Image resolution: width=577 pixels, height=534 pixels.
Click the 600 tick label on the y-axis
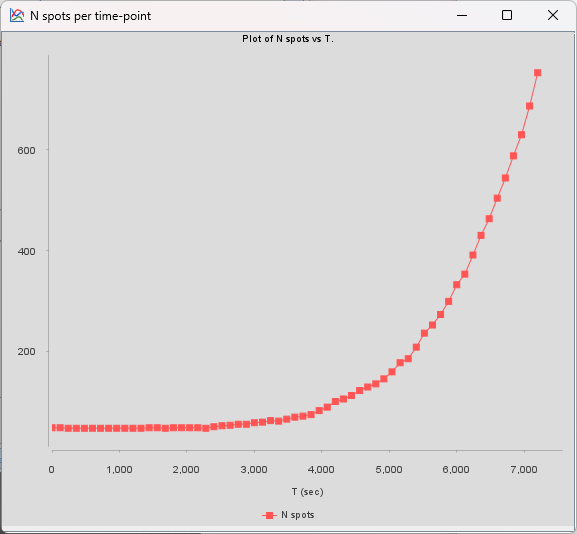point(26,150)
